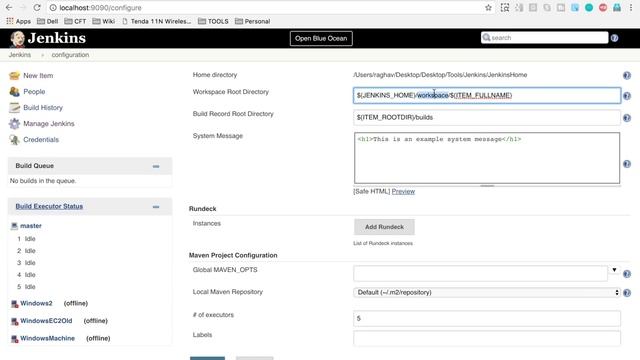Click the search help question icon
Viewport: 640px width, 360px height.
tap(614, 38)
